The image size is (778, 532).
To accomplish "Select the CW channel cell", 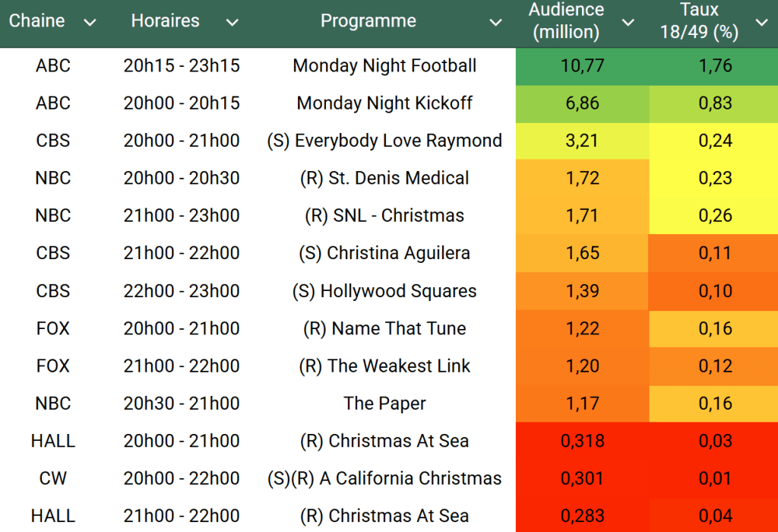I will tap(53, 479).
